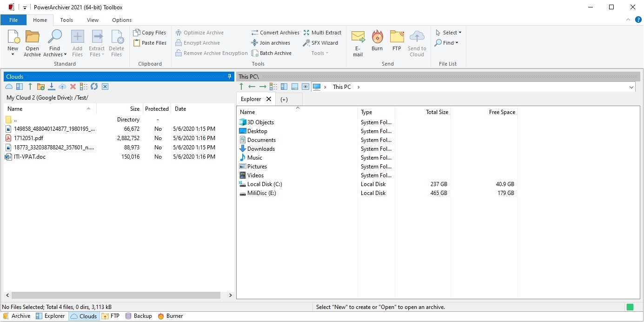Image resolution: width=644 pixels, height=322 pixels.
Task: Click the Copy Files button
Action: pos(150,33)
